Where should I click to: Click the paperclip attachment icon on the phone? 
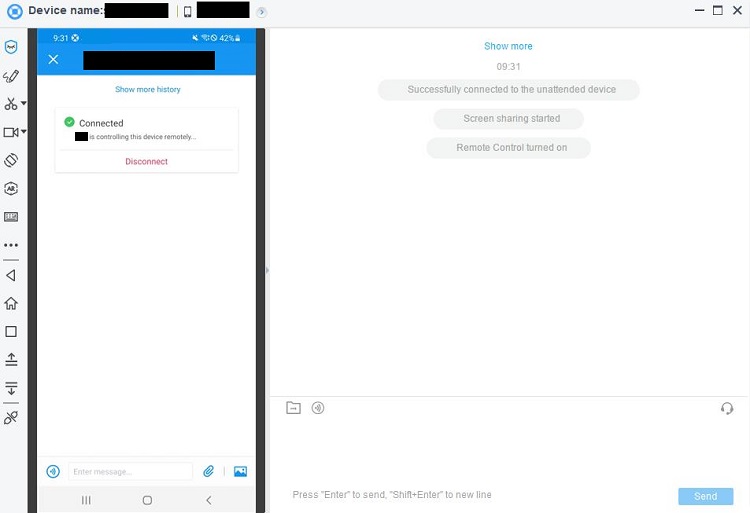pos(209,471)
